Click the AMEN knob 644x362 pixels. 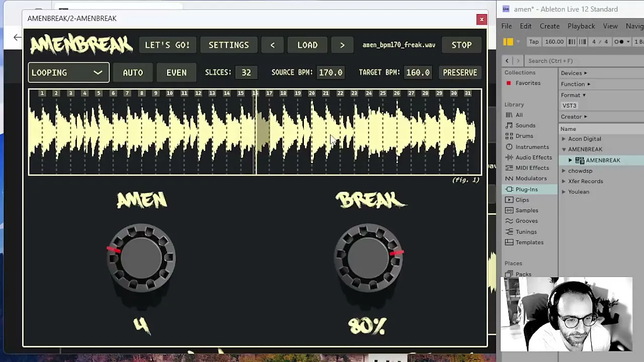pos(141,258)
